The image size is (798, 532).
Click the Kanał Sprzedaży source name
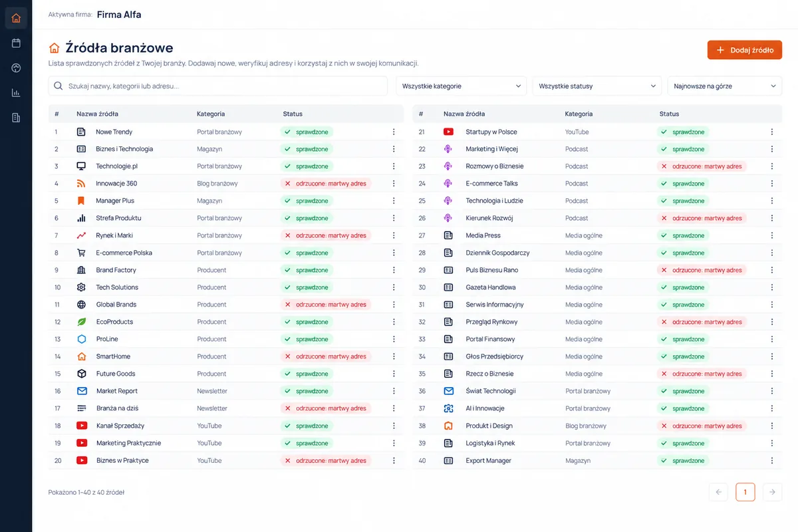tap(120, 426)
